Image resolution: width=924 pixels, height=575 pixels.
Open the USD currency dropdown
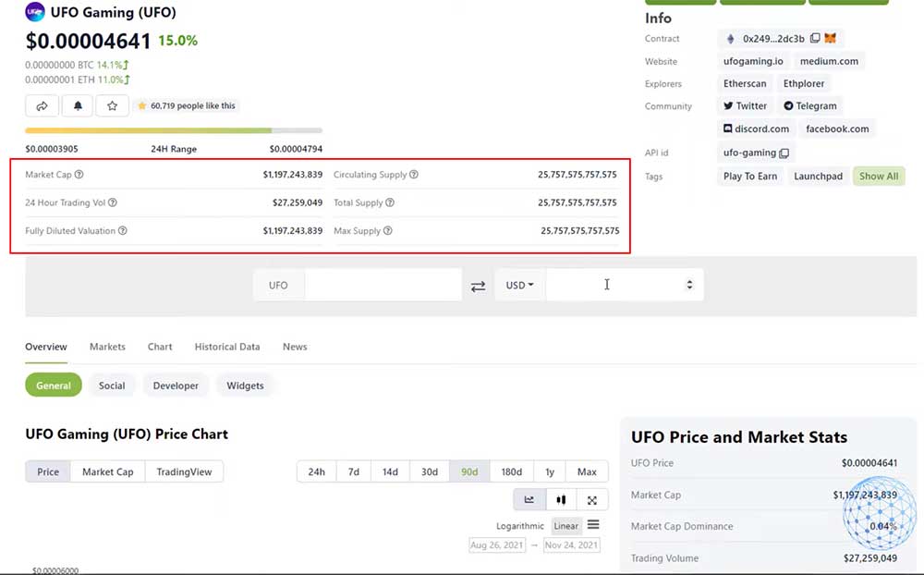click(x=518, y=285)
